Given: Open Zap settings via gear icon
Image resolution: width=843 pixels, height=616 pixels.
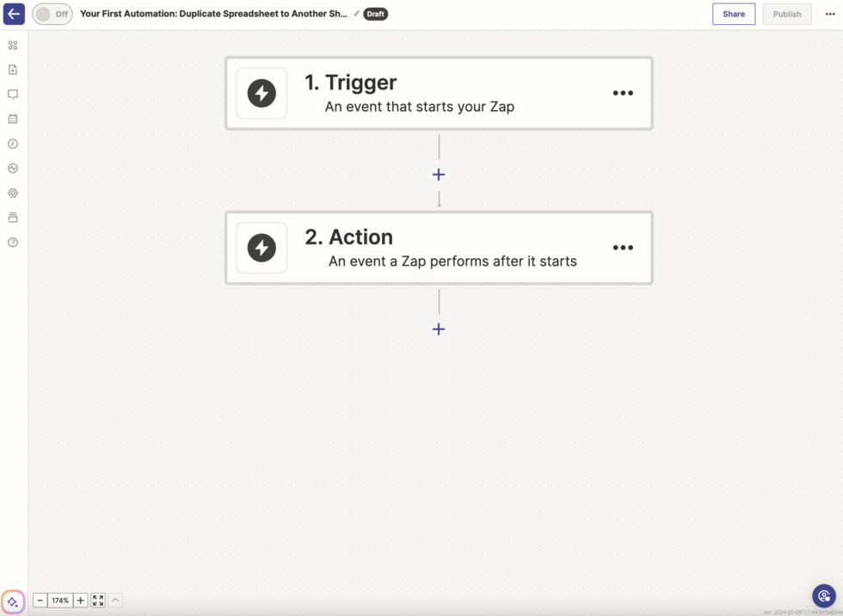Looking at the screenshot, I should point(12,193).
